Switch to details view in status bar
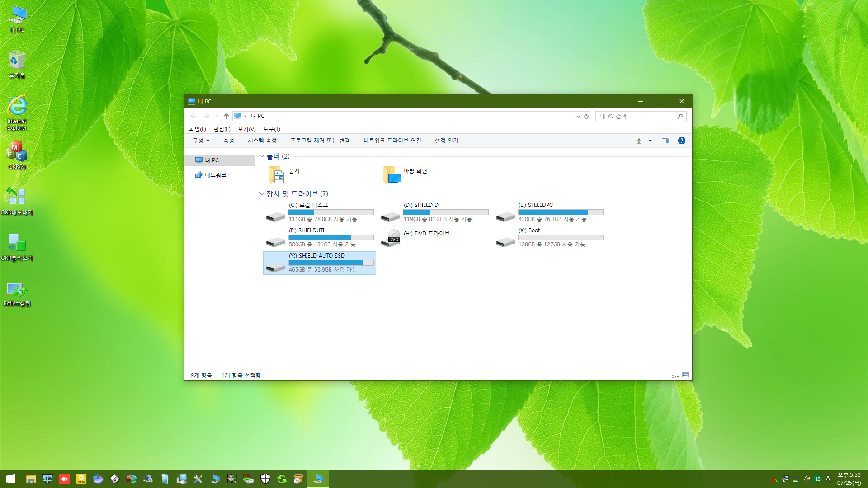This screenshot has width=868, height=488. 675,375
